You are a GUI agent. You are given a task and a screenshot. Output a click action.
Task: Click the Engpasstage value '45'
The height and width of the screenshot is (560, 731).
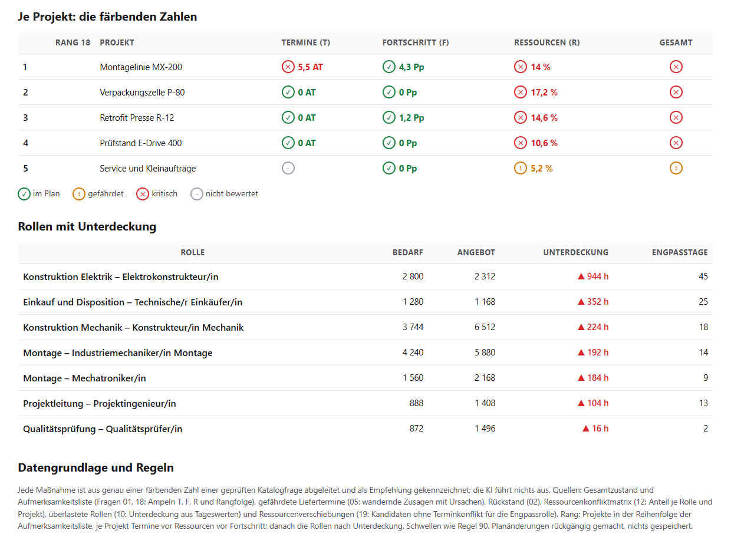703,276
